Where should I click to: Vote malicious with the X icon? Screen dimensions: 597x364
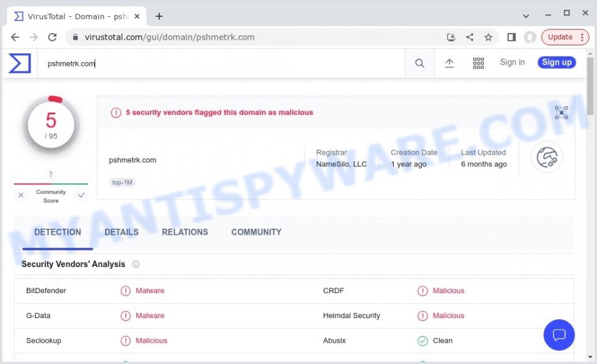click(21, 195)
